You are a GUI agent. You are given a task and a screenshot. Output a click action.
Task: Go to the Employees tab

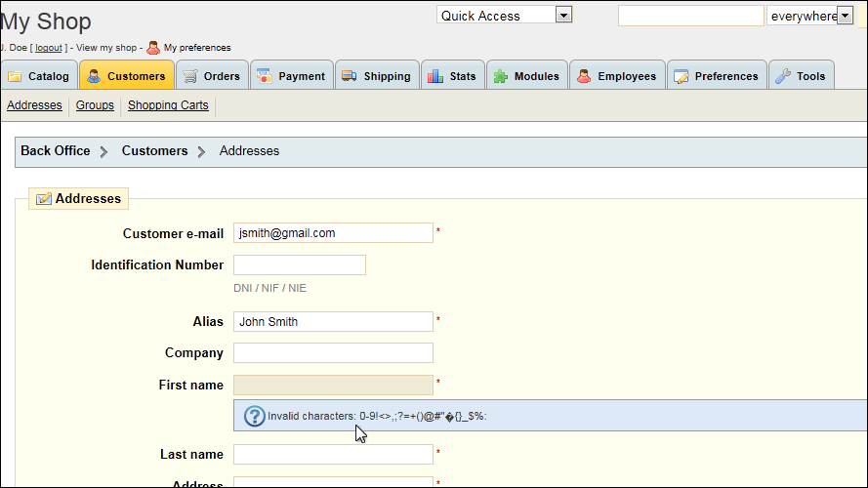click(617, 75)
